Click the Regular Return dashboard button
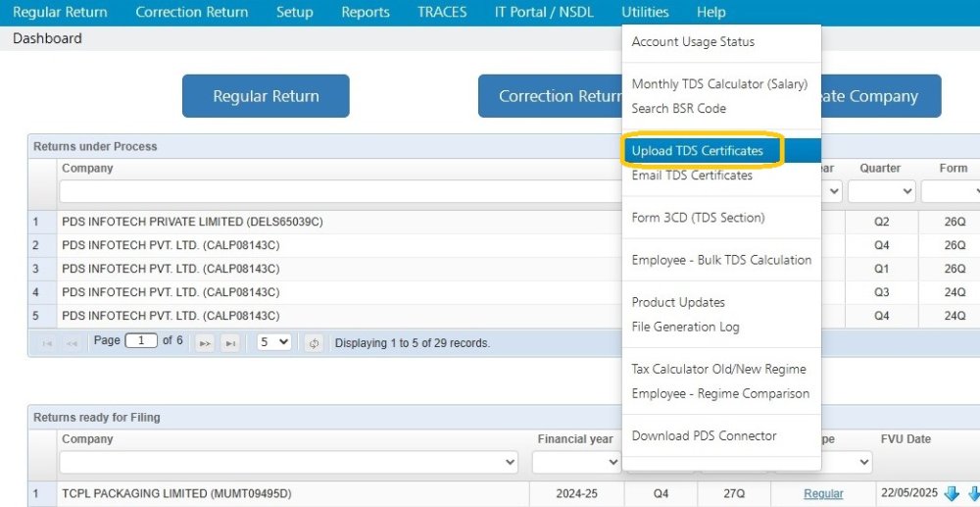Image resolution: width=980 pixels, height=507 pixels. [x=266, y=96]
